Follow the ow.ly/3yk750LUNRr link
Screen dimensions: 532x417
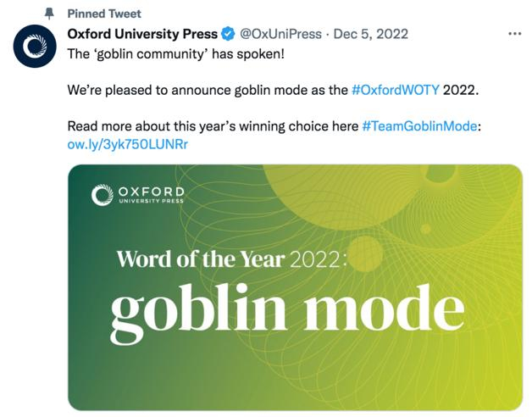point(127,144)
